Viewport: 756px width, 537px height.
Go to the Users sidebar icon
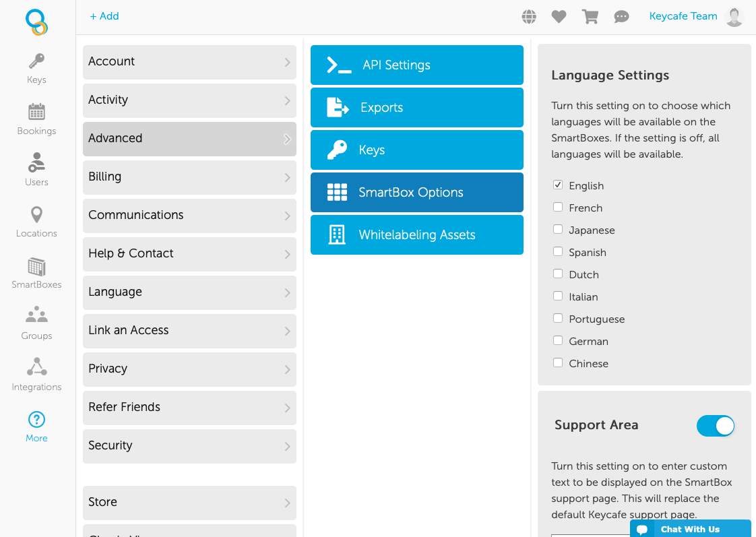click(36, 162)
